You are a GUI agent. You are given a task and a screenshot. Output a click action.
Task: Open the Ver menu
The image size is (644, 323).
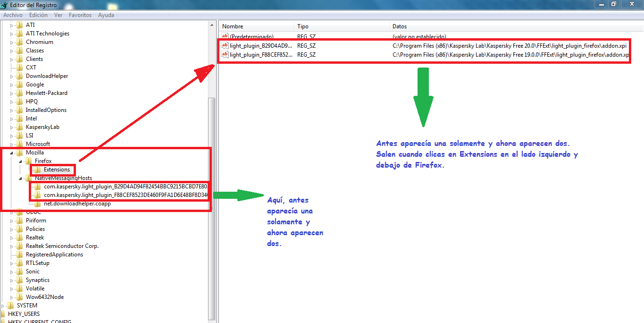point(59,15)
